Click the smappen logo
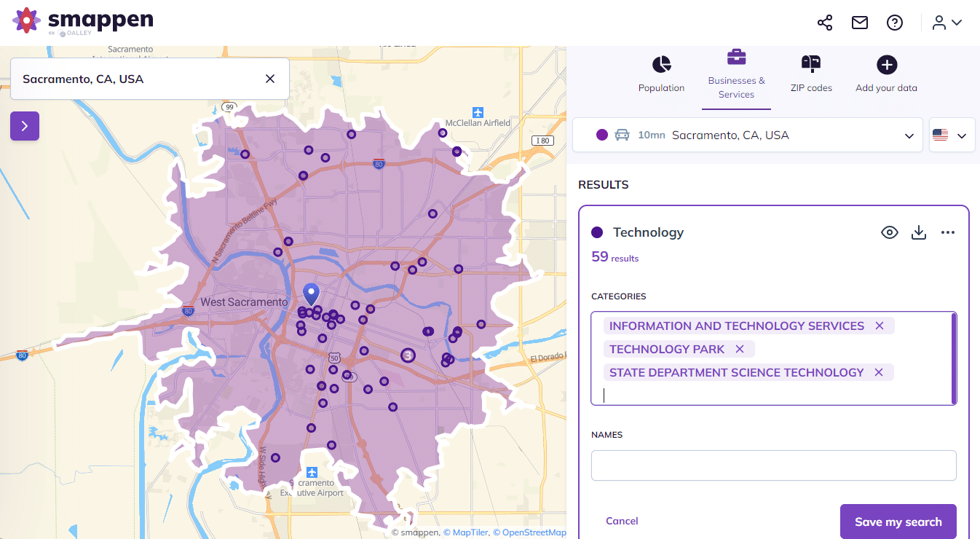980x539 pixels. point(83,21)
